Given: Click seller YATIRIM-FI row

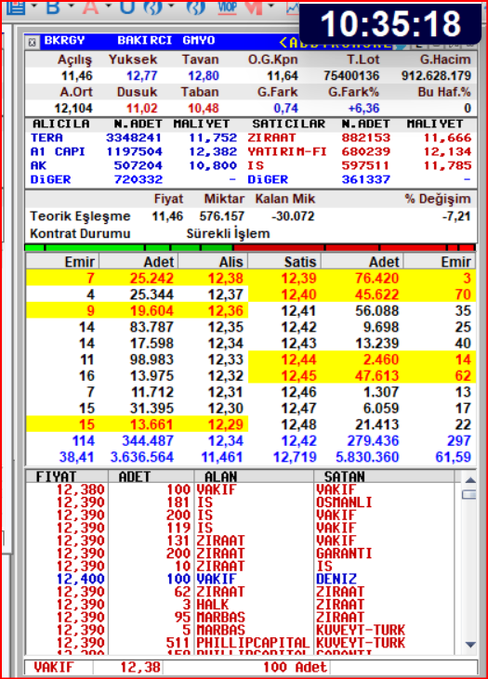Looking at the screenshot, I should coord(359,152).
